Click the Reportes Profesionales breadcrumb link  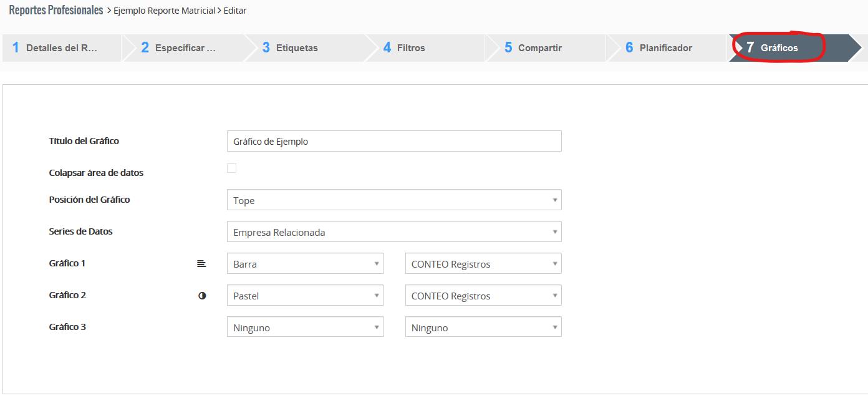click(56, 11)
